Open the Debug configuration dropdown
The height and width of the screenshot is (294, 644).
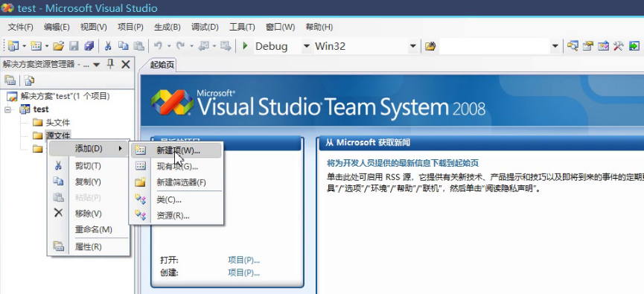(x=307, y=46)
